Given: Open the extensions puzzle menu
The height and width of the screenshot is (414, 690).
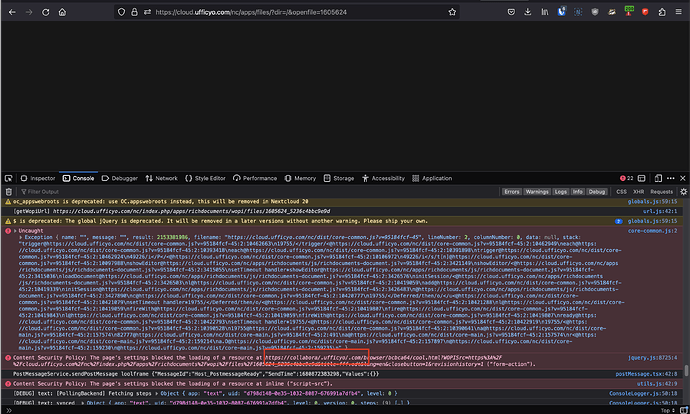Looking at the screenshot, I should click(x=662, y=12).
